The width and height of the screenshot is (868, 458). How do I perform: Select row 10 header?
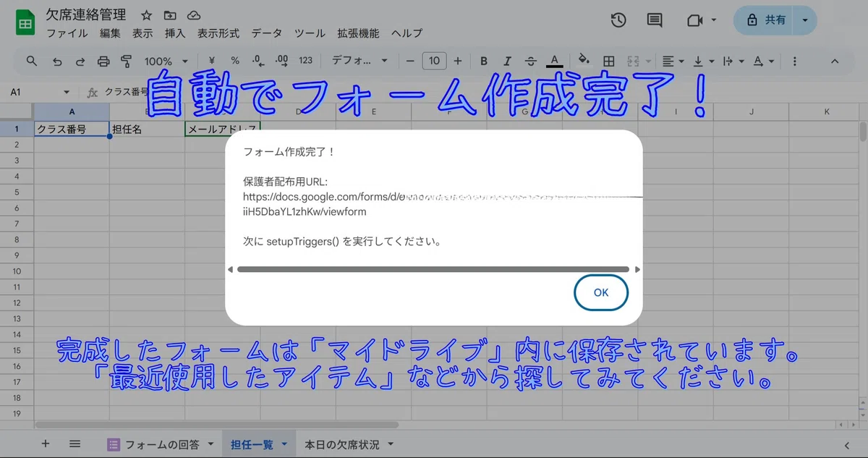(16, 271)
